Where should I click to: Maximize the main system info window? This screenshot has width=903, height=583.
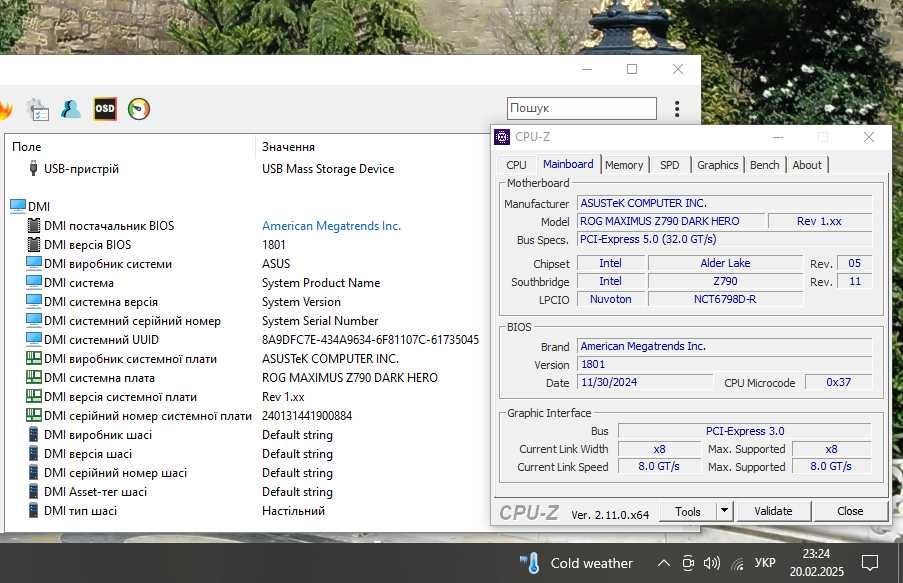[632, 69]
